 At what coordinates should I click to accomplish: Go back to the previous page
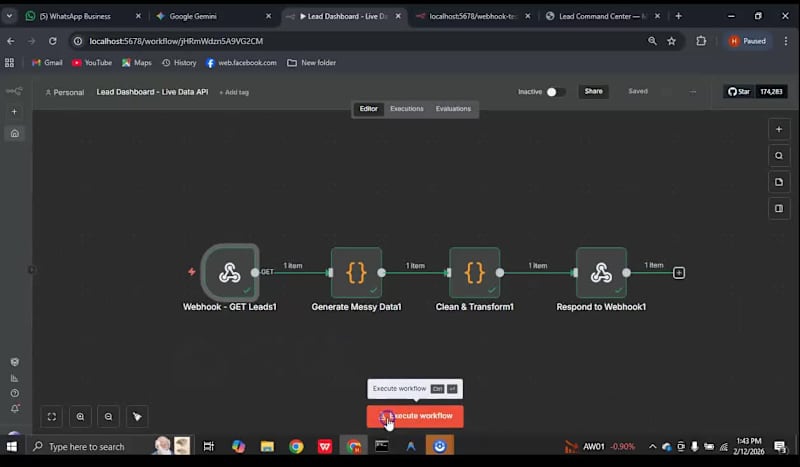[x=11, y=41]
